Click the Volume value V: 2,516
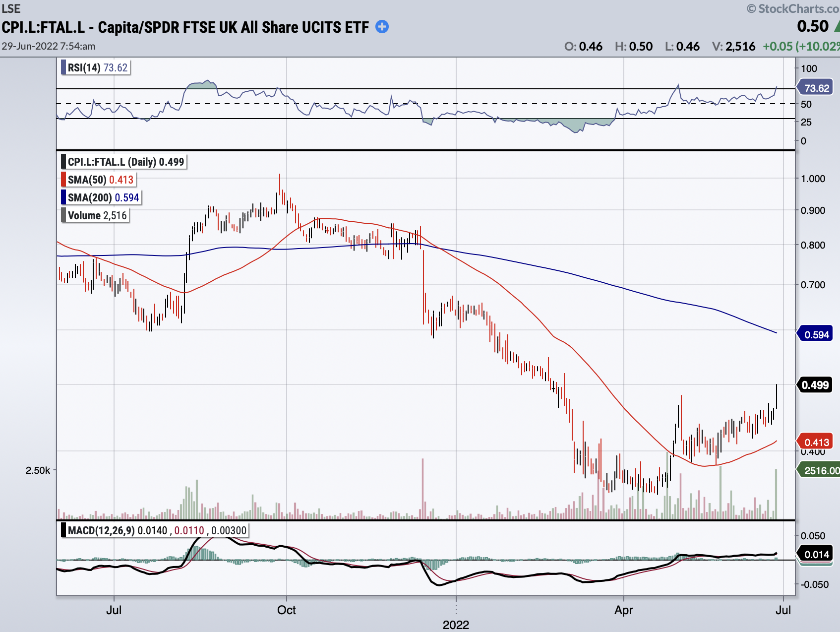840x632 pixels. click(733, 47)
